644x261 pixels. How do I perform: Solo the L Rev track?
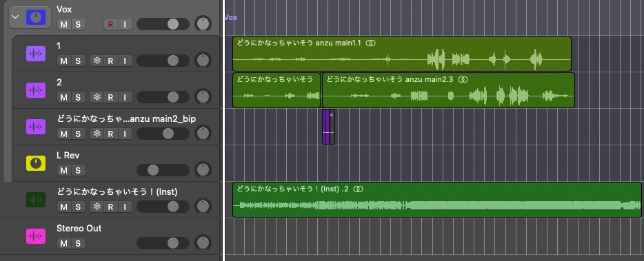[78, 170]
